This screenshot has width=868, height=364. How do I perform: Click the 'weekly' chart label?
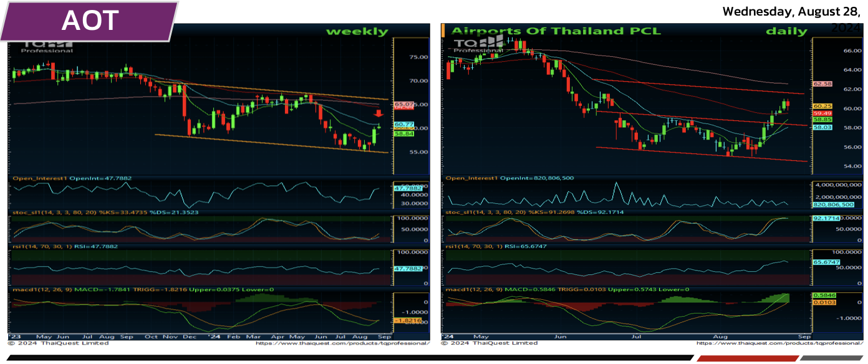357,32
